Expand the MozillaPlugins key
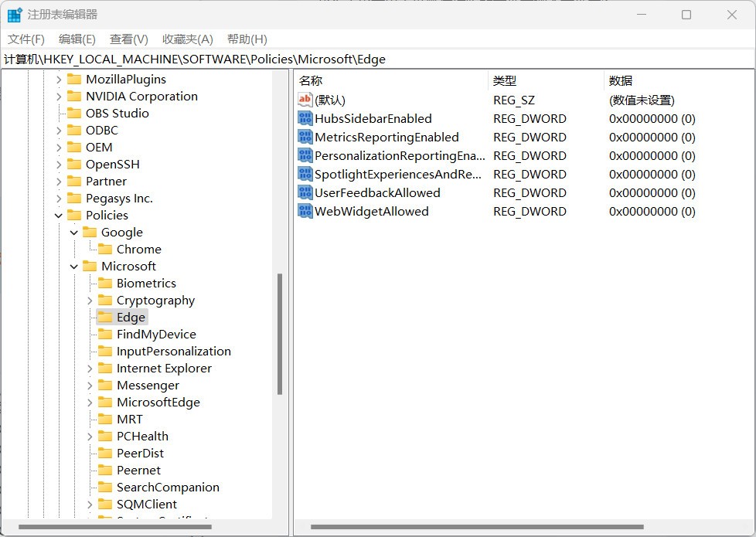 pyautogui.click(x=59, y=79)
